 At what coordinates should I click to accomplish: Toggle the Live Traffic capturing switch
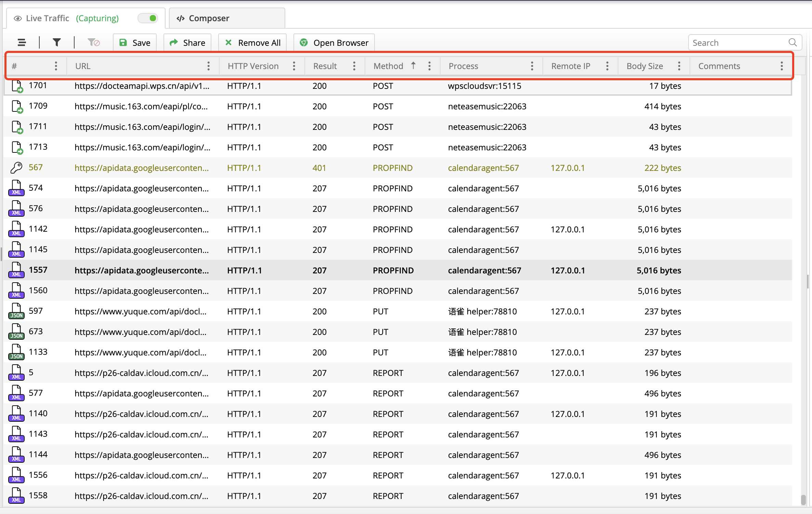[148, 18]
